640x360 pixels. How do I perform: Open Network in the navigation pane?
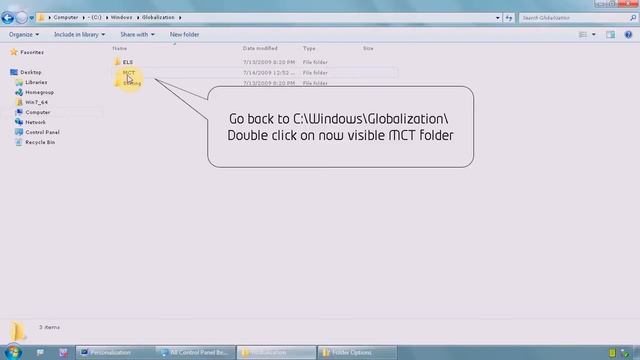36,122
